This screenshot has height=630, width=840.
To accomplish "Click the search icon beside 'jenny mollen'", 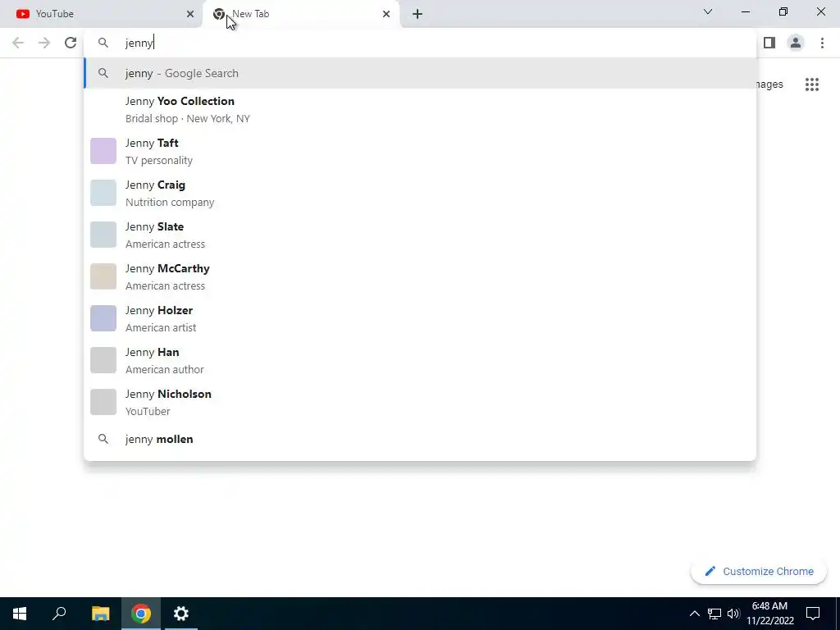I will [103, 440].
